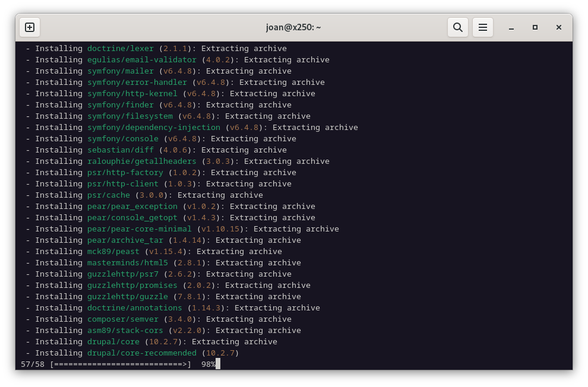Click the symfony/finder package name
This screenshot has width=588, height=387.
coord(121,105)
